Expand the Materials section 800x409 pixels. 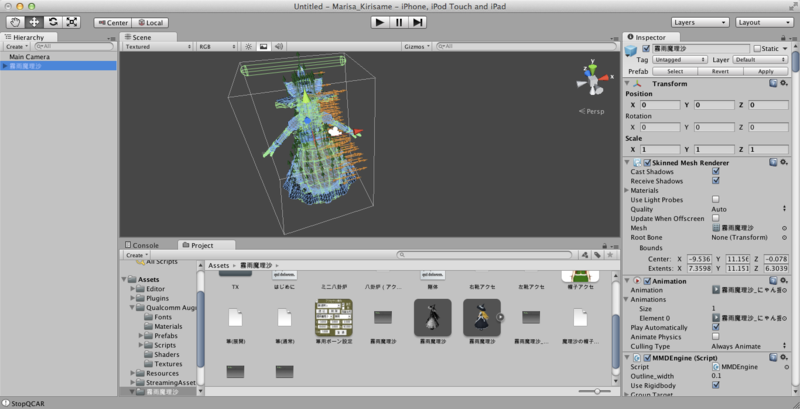pyautogui.click(x=627, y=190)
